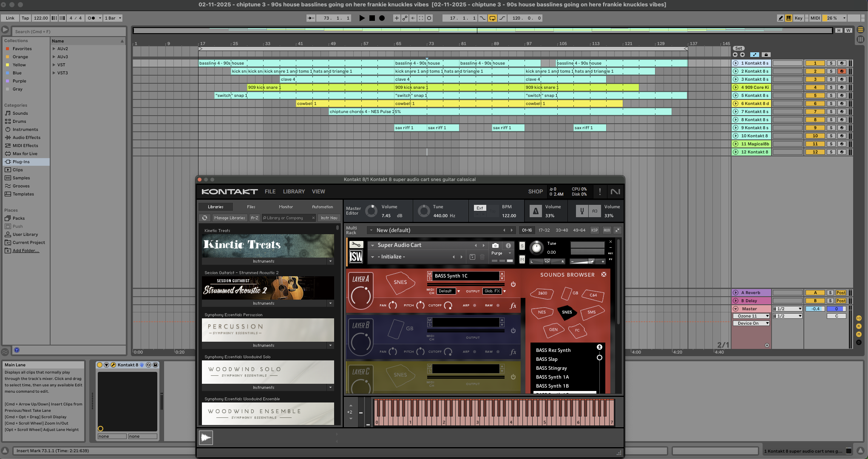Screen dimensions: 868x459
Task: Expand the VST3 plug-in folder
Action: [x=54, y=73]
